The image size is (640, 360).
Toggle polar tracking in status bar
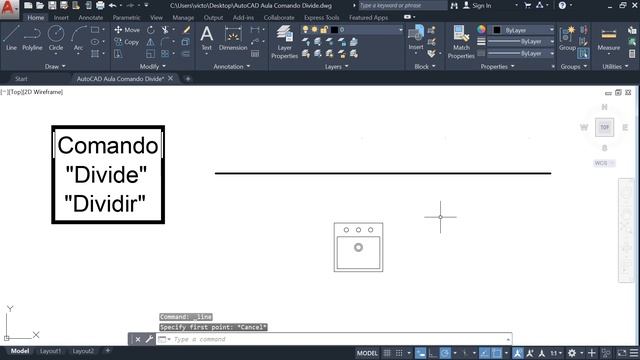[445, 353]
